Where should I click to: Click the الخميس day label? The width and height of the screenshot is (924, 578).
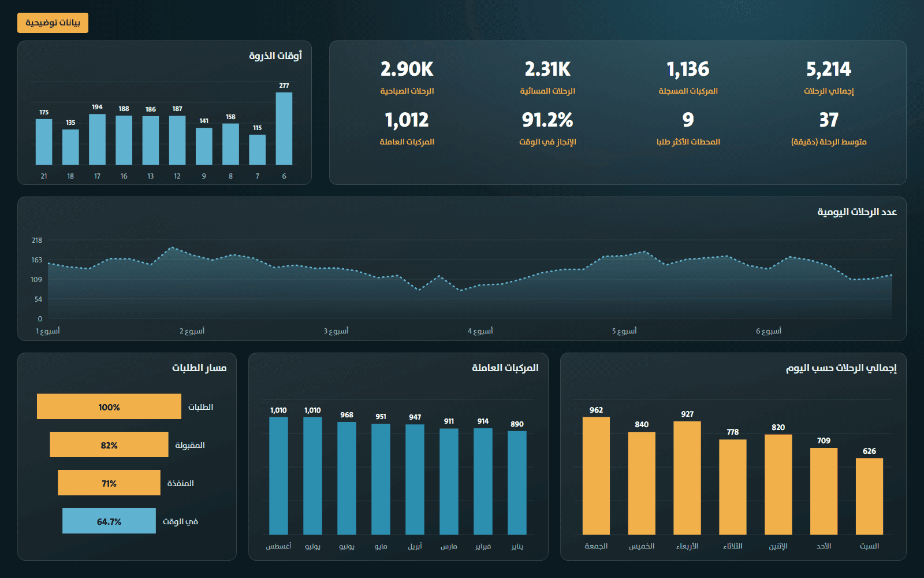click(642, 546)
